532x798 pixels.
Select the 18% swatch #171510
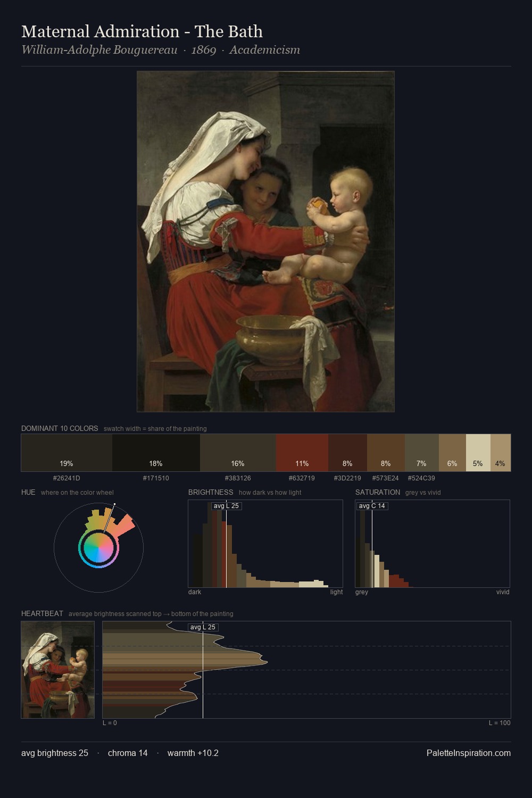(x=156, y=453)
